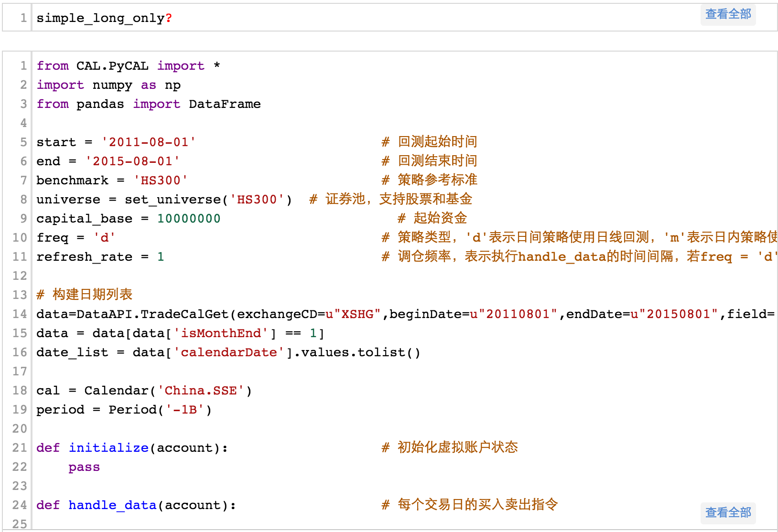Viewport: 778px width, 532px height.
Task: Click 查看全部 in the simple_long_only cell
Action: coord(728,14)
